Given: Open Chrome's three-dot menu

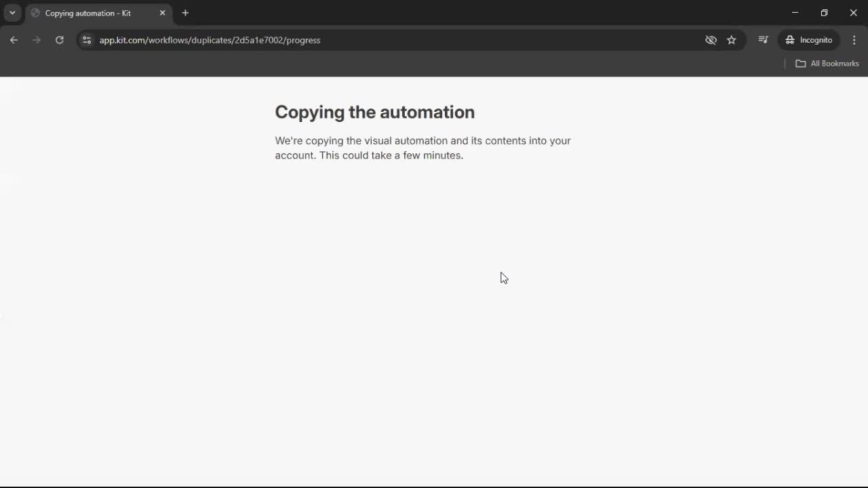Looking at the screenshot, I should [854, 40].
